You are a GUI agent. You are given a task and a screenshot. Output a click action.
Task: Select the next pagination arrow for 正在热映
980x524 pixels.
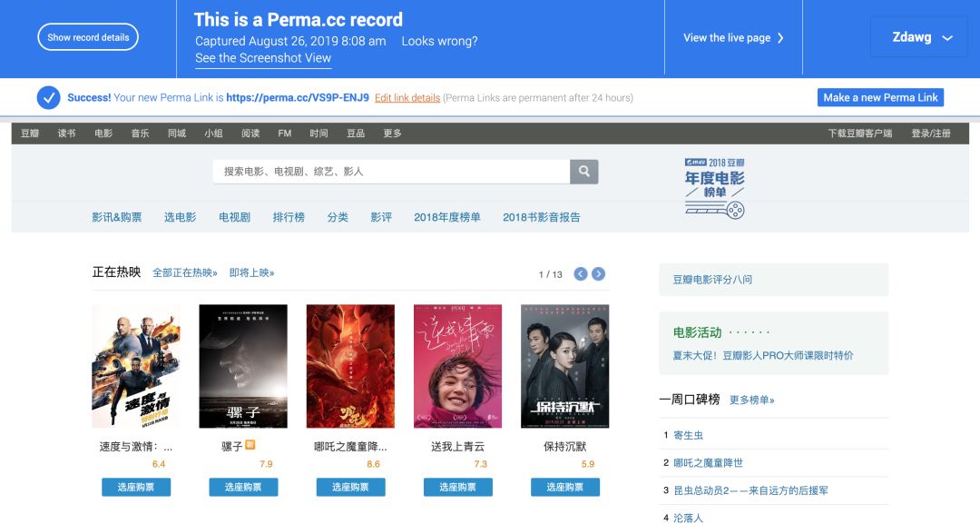click(597, 272)
